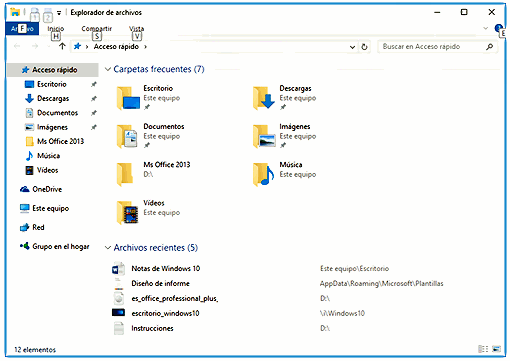
Task: Select the escritorio_windows10 recent file
Action: point(165,314)
